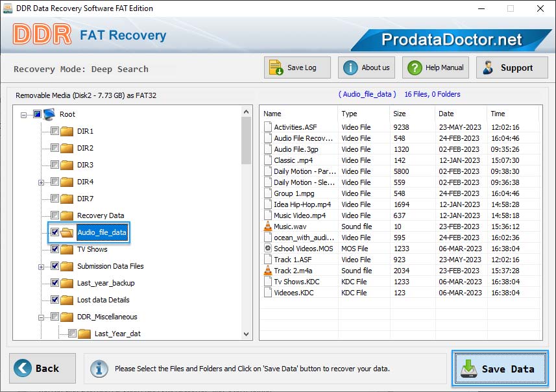Select the DIR2 tree item
The height and width of the screenshot is (392, 556).
(85, 148)
